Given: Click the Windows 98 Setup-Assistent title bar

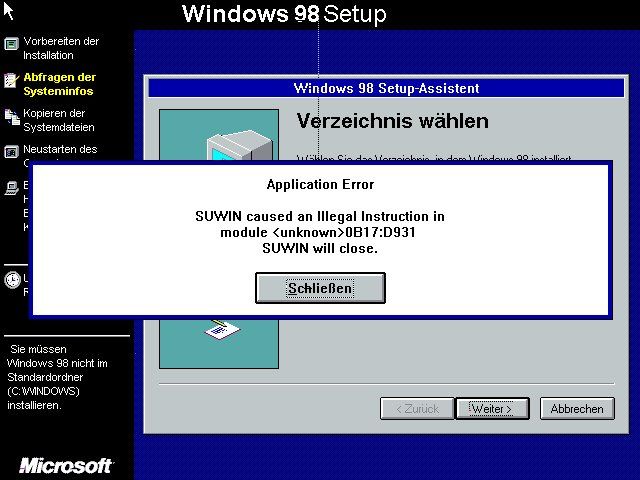Looking at the screenshot, I should click(x=386, y=88).
